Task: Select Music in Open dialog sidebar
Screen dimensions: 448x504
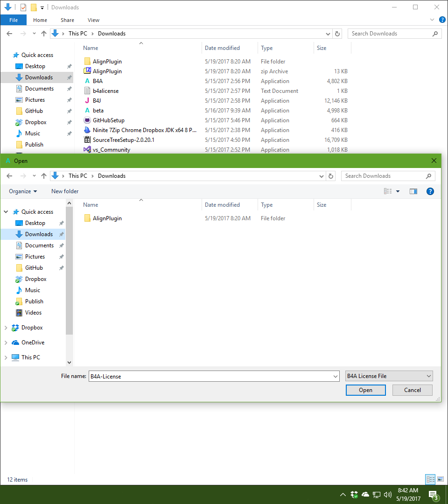Action: click(x=33, y=290)
